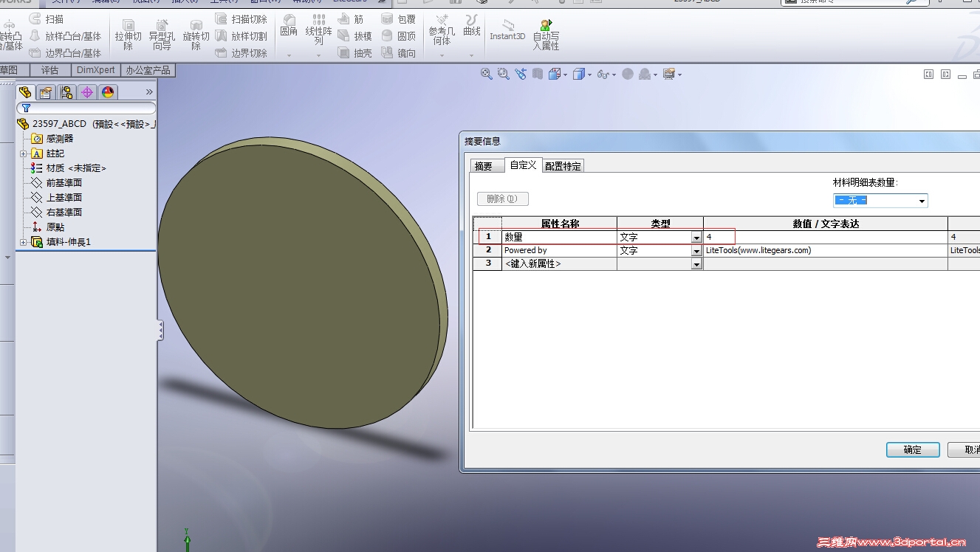
Task: Expand the 曲线 curves dropdown arrow
Action: pos(472,55)
